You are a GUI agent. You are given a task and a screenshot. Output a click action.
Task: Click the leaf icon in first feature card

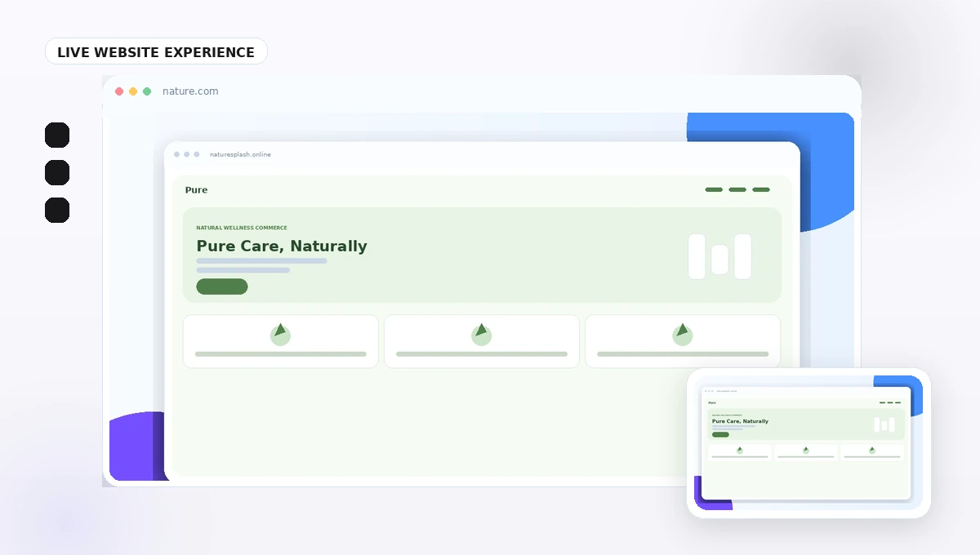(280, 335)
